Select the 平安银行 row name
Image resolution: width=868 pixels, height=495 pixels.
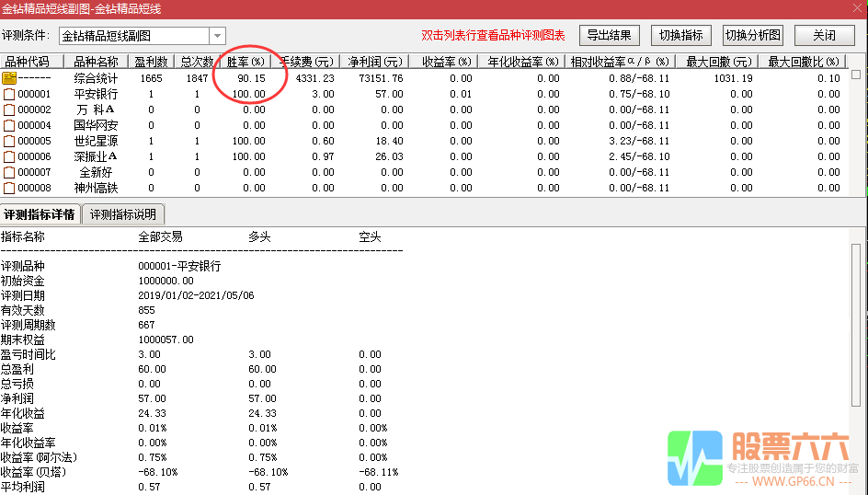[97, 94]
